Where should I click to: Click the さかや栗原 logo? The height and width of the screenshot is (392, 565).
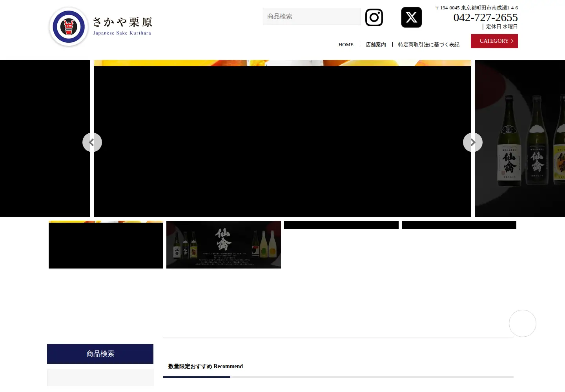click(x=100, y=27)
